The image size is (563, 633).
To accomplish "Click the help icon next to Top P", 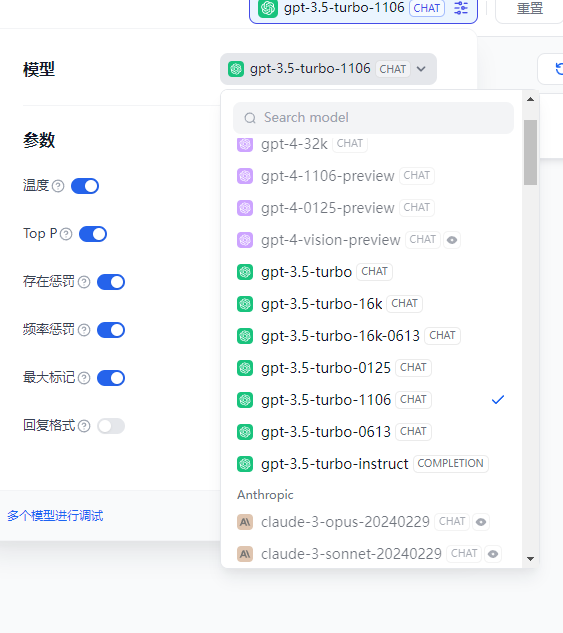I will [x=66, y=234].
